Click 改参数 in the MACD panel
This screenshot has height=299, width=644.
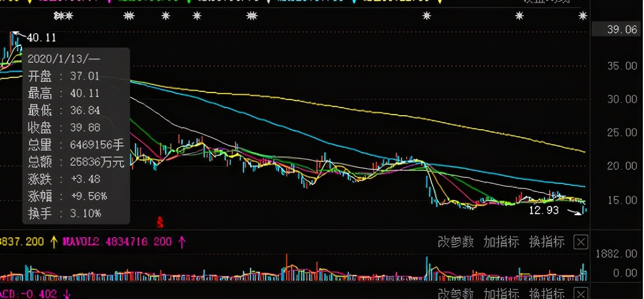tap(456, 294)
